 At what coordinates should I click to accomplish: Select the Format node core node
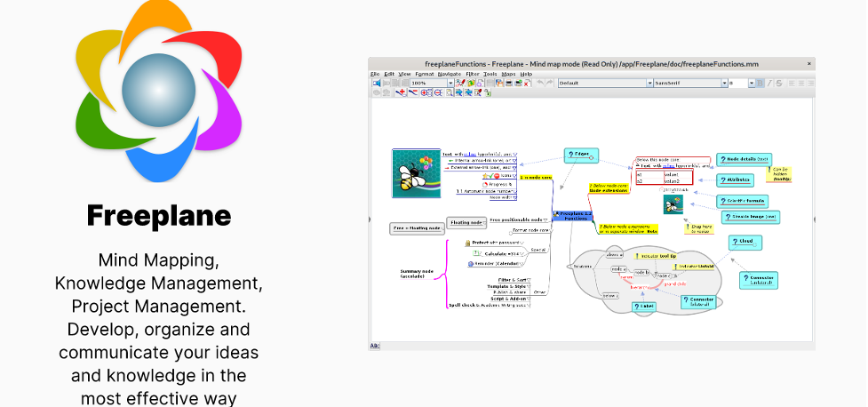(x=530, y=230)
